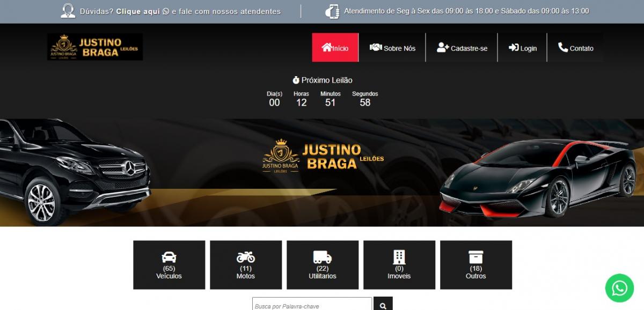The image size is (644, 310).
Task: Click the magnifier search button
Action: 383,305
